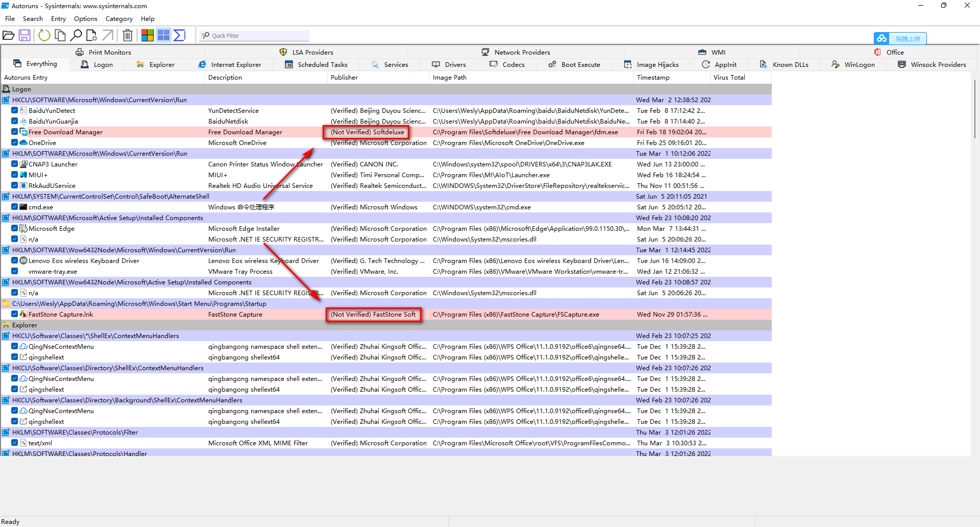
Task: Toggle the Microsoft OneDrive entry checkbox
Action: point(15,142)
